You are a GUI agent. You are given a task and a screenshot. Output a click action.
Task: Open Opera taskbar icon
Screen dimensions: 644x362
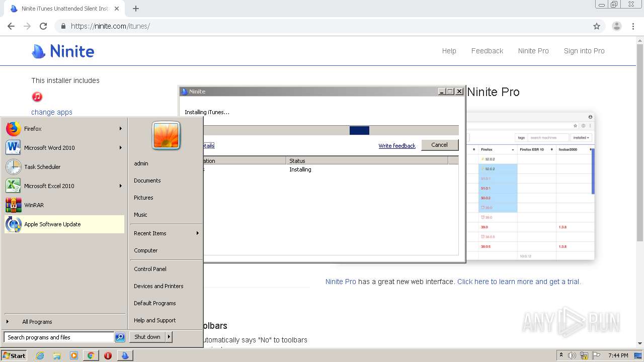(108, 355)
